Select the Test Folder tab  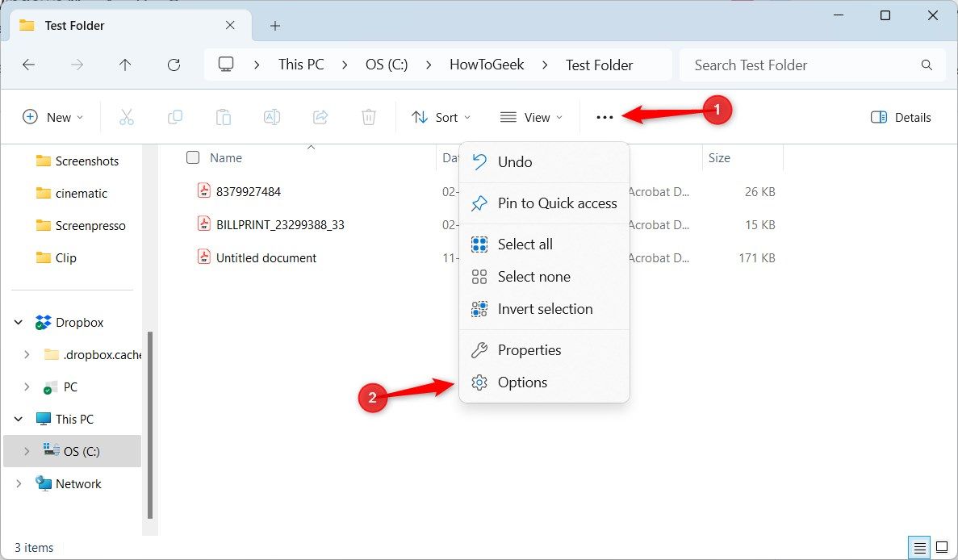131,26
